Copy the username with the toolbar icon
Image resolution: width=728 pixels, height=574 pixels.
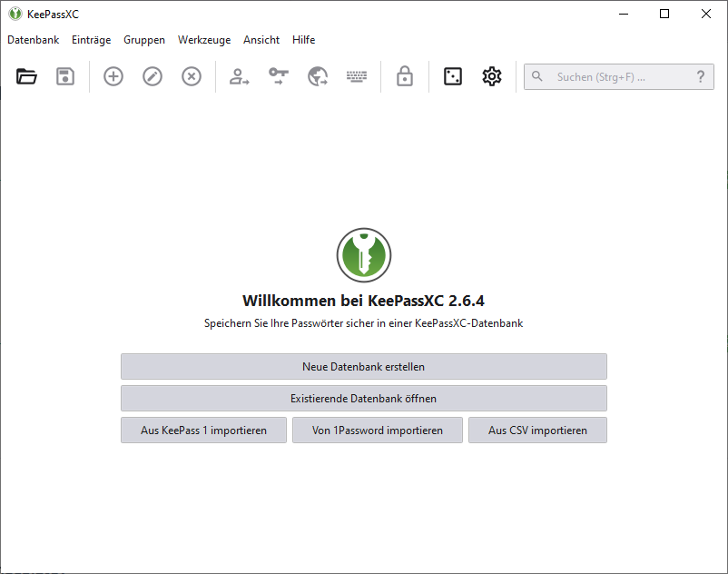click(239, 76)
